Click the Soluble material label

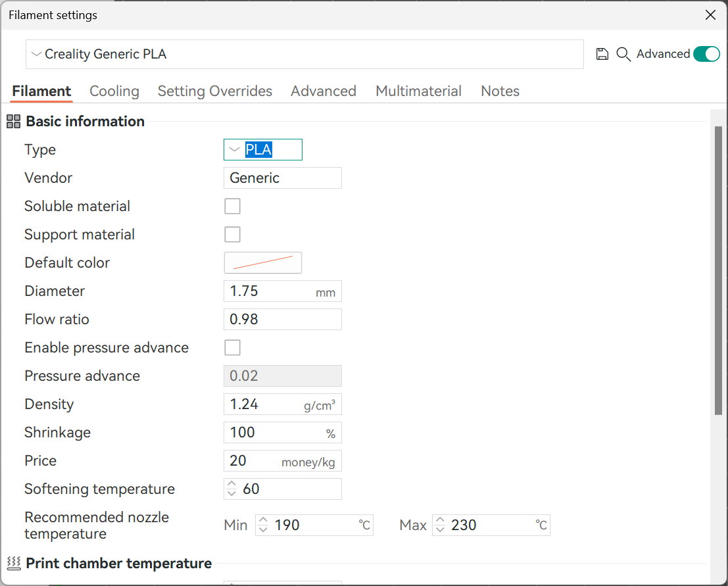point(77,206)
